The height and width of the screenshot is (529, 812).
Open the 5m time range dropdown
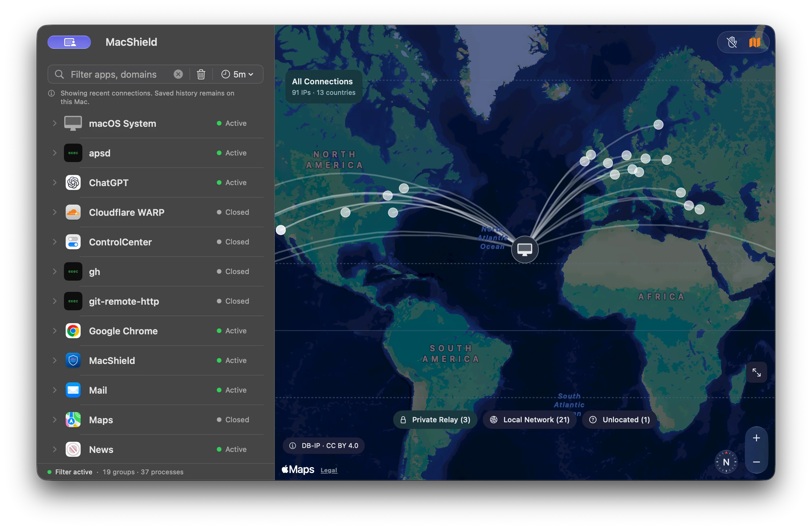pyautogui.click(x=238, y=74)
